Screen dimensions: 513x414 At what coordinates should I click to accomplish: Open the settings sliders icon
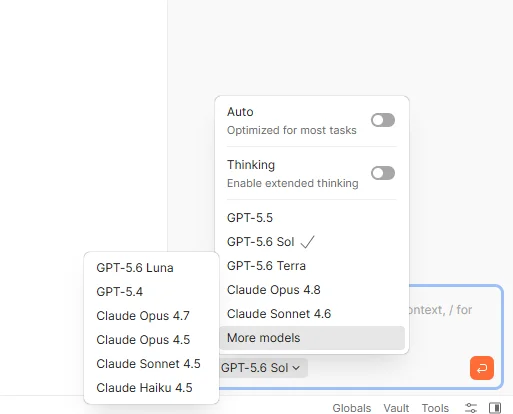[x=471, y=408]
